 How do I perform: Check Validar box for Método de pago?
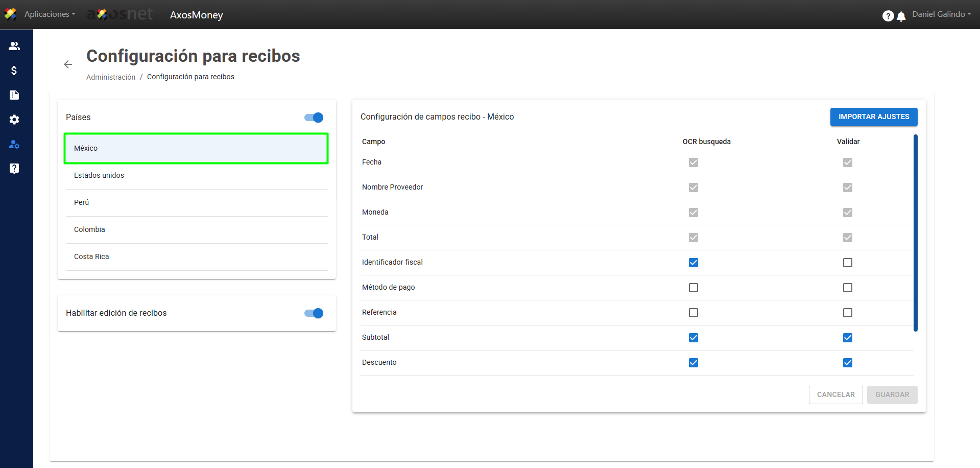(x=848, y=288)
